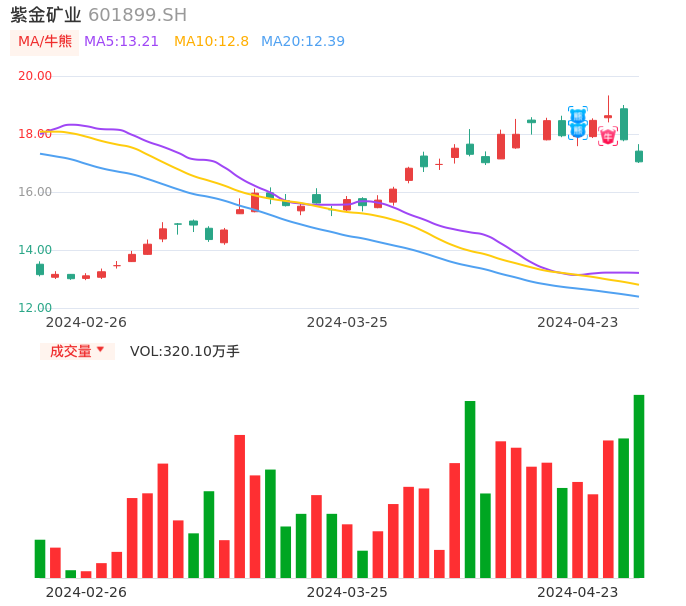Click the tallest green volume bar at far right
Viewport: 686px width, 606px height.
tap(639, 486)
